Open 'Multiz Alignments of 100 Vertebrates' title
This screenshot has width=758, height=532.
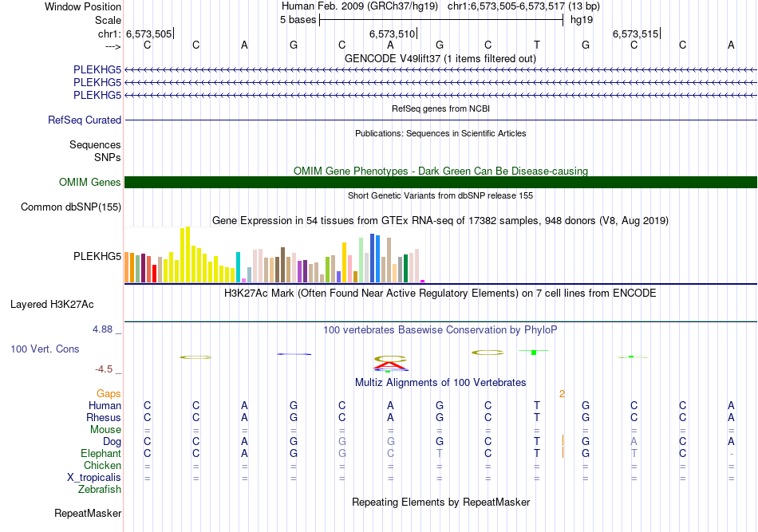click(x=440, y=383)
